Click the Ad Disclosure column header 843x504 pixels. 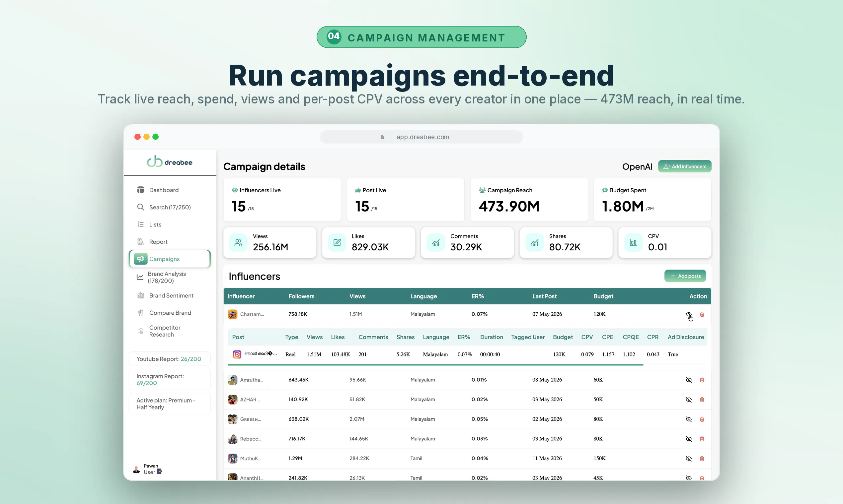(x=686, y=337)
